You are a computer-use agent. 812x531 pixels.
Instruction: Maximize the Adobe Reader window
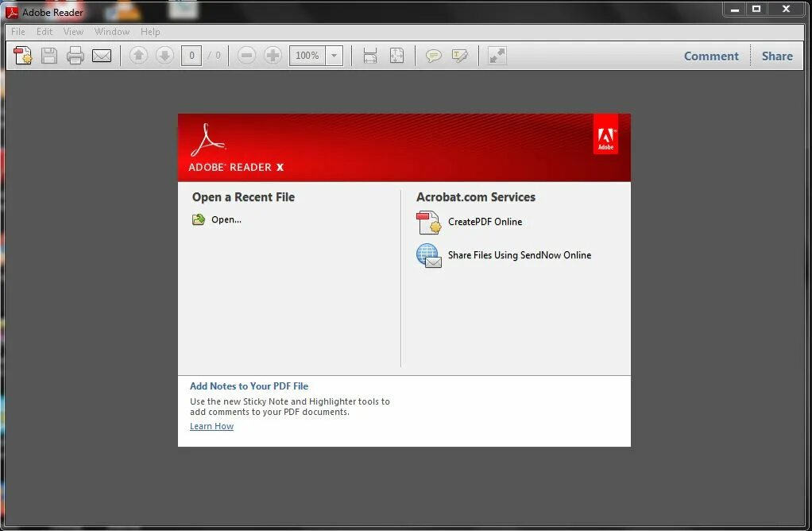(x=756, y=10)
